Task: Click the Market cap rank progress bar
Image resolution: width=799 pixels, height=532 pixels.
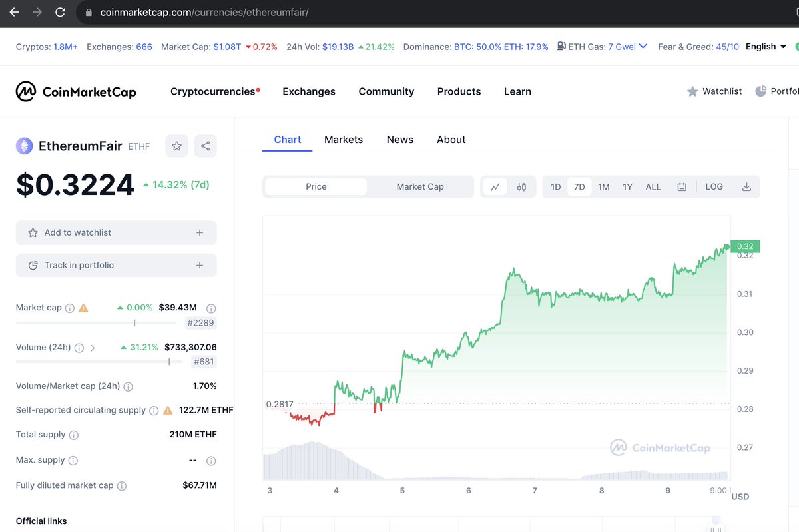Action: click(x=95, y=322)
